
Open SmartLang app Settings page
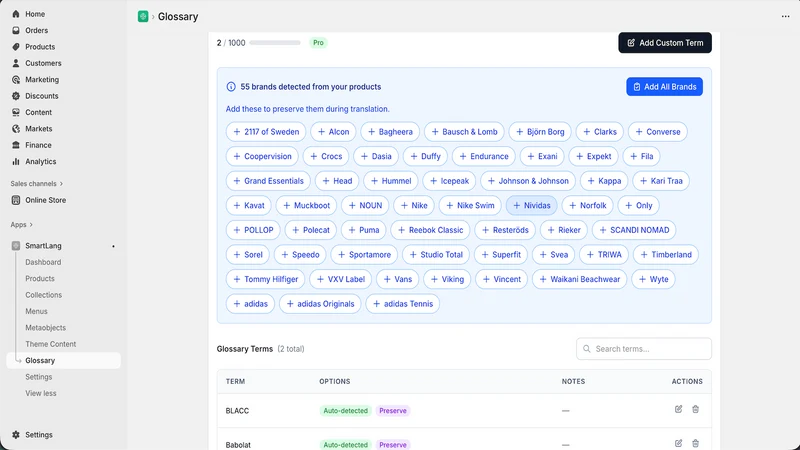point(39,377)
